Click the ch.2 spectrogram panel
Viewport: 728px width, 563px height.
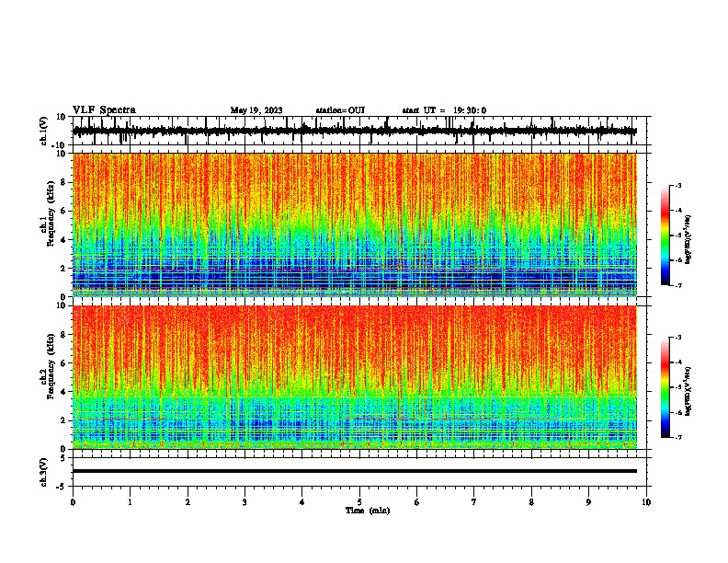[x=355, y=377]
